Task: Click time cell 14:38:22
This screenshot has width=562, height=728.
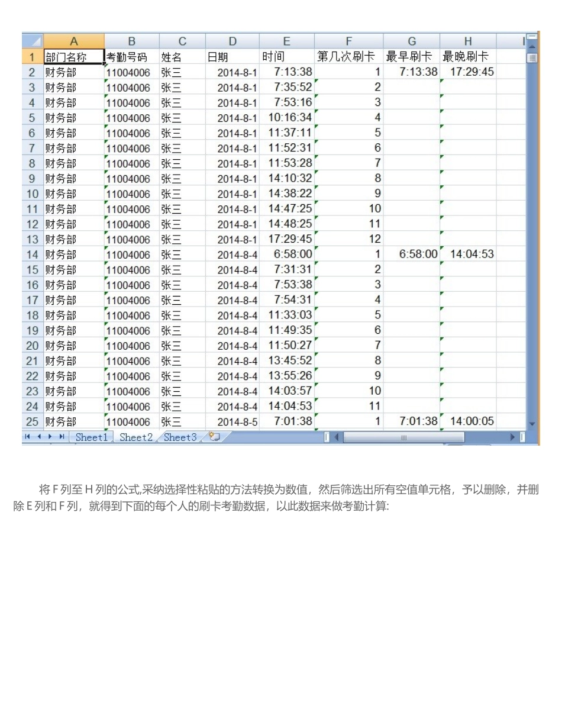Action: 287,194
